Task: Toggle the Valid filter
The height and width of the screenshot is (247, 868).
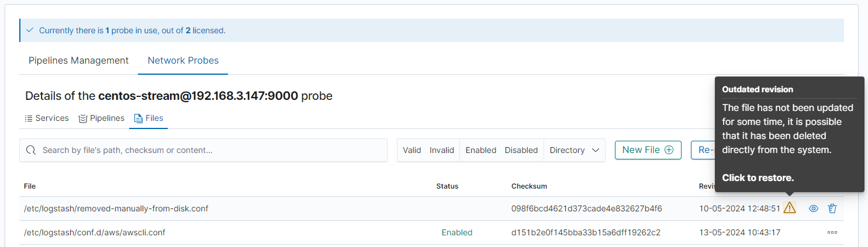Action: 411,150
